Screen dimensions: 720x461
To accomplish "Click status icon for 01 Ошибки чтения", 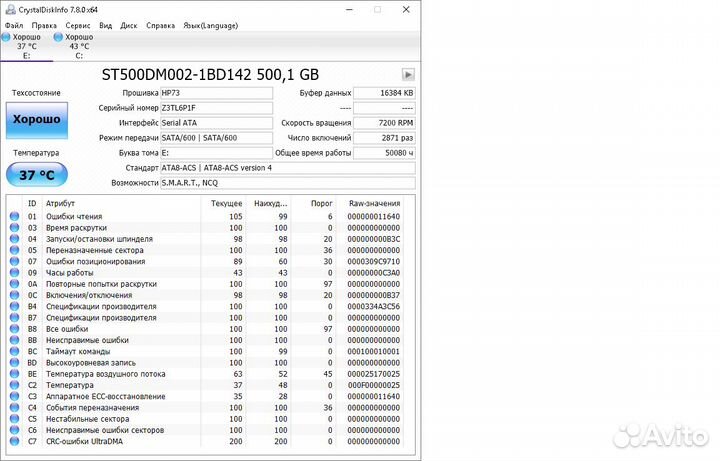I will (x=14, y=216).
